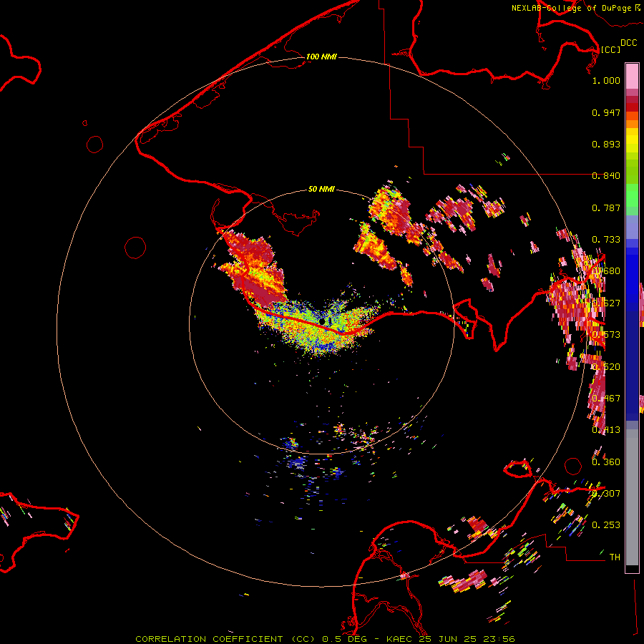Click the 0.253 scale value

[x=606, y=525]
